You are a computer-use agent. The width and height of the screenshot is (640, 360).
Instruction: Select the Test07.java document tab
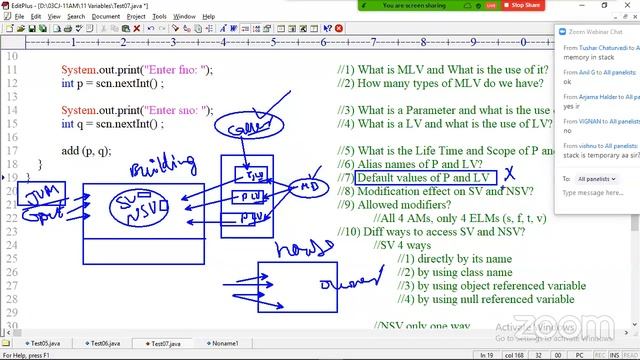[x=163, y=344]
